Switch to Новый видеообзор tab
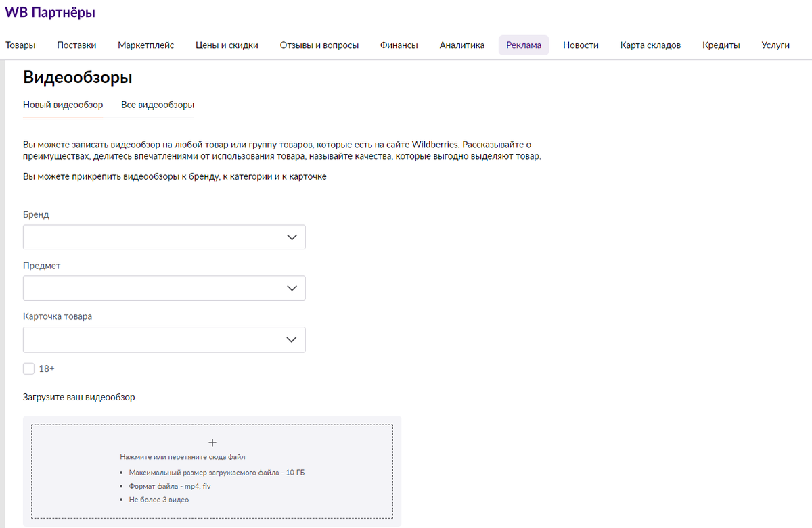 pos(63,105)
